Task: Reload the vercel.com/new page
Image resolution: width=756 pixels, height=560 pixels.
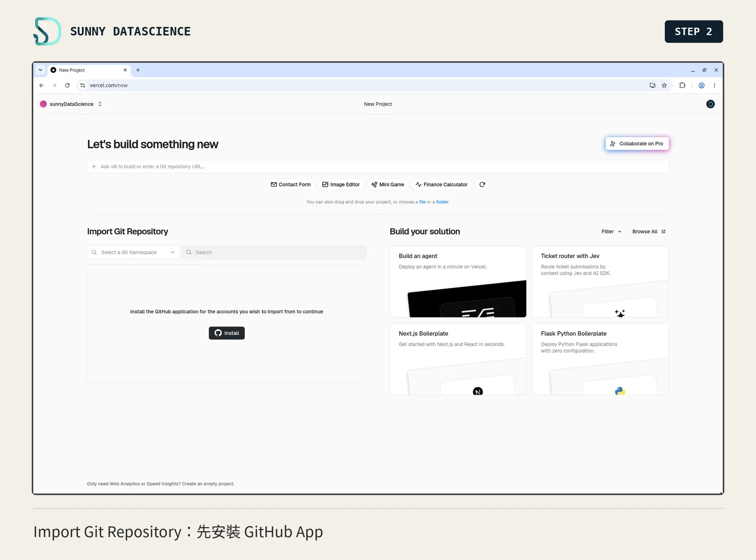Action: coord(68,86)
